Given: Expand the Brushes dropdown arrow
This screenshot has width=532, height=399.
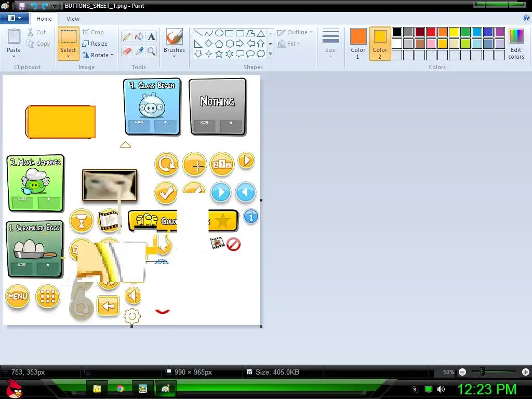Looking at the screenshot, I should click(x=175, y=56).
